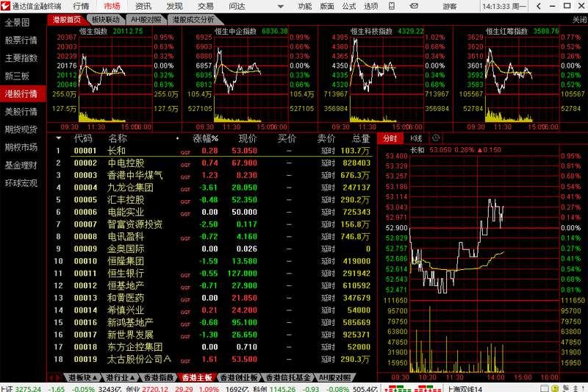Screen dimensions: 588x392
Task: Sort by 涨幅% column header
Action: pos(206,138)
